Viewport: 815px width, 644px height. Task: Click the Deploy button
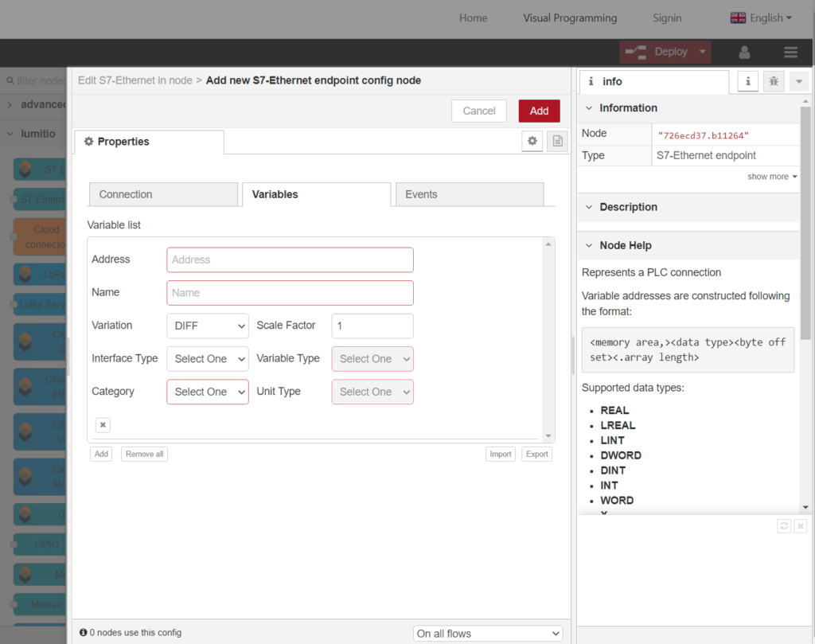tap(657, 52)
